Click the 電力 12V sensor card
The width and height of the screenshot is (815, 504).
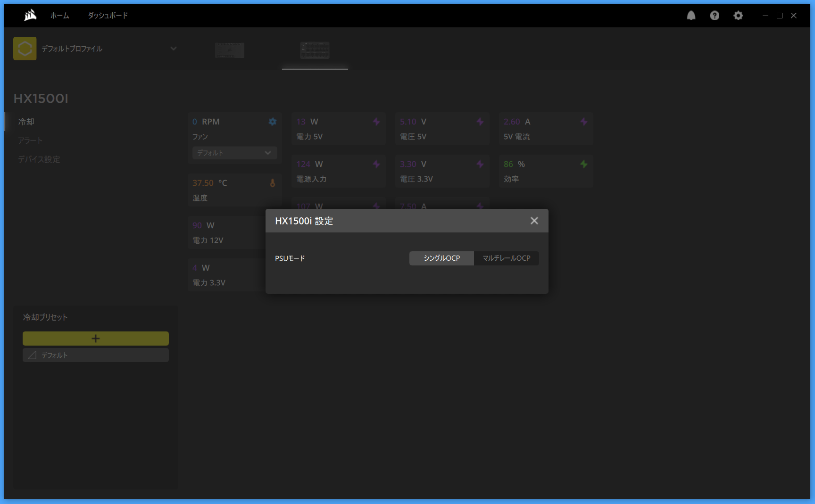226,232
